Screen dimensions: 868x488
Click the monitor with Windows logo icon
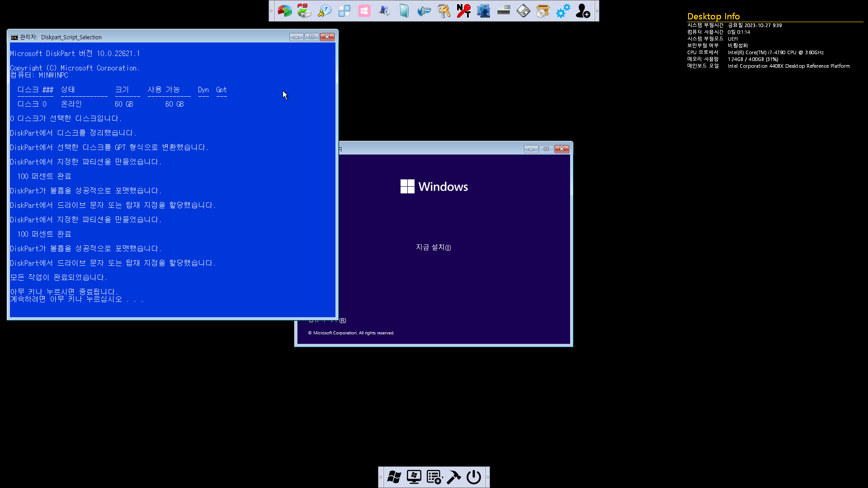(x=414, y=477)
